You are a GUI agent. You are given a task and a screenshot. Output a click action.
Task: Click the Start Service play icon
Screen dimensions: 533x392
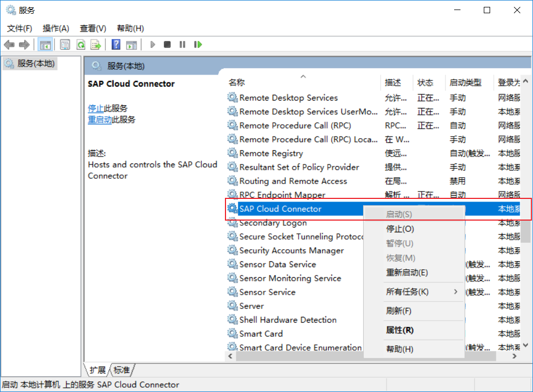(x=152, y=44)
